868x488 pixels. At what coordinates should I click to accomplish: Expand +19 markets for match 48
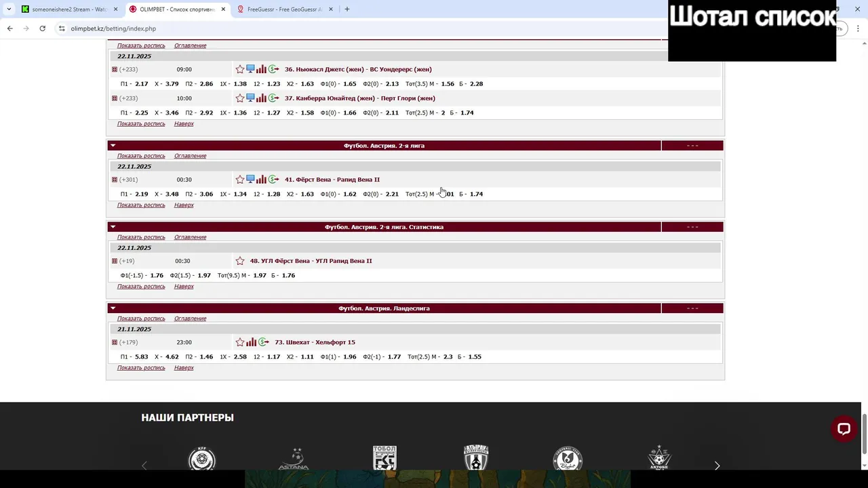tap(115, 261)
